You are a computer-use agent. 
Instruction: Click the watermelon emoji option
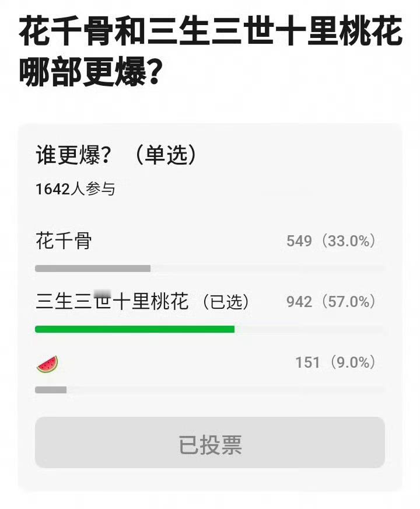pyautogui.click(x=47, y=364)
